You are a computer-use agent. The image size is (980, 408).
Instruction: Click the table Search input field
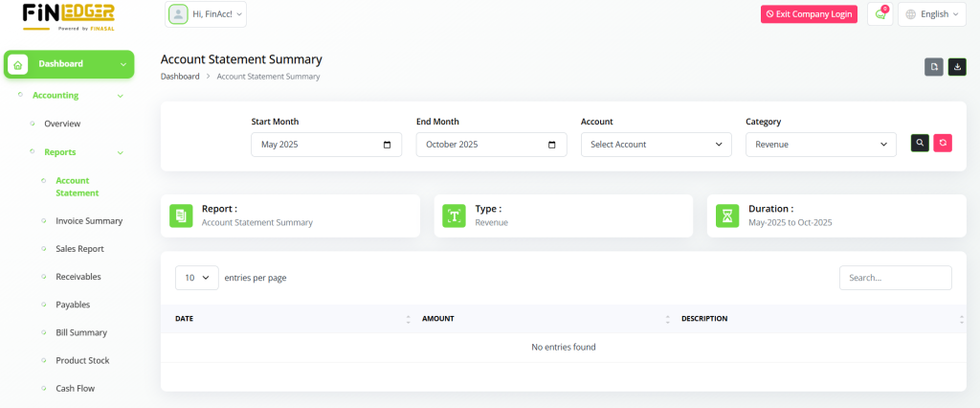tap(895, 278)
